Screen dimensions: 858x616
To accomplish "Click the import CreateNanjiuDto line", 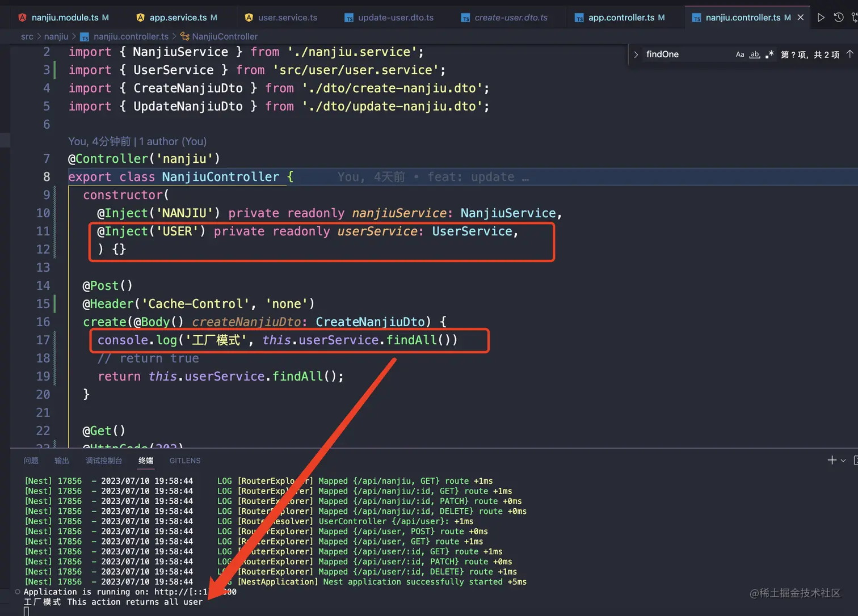I will [279, 88].
